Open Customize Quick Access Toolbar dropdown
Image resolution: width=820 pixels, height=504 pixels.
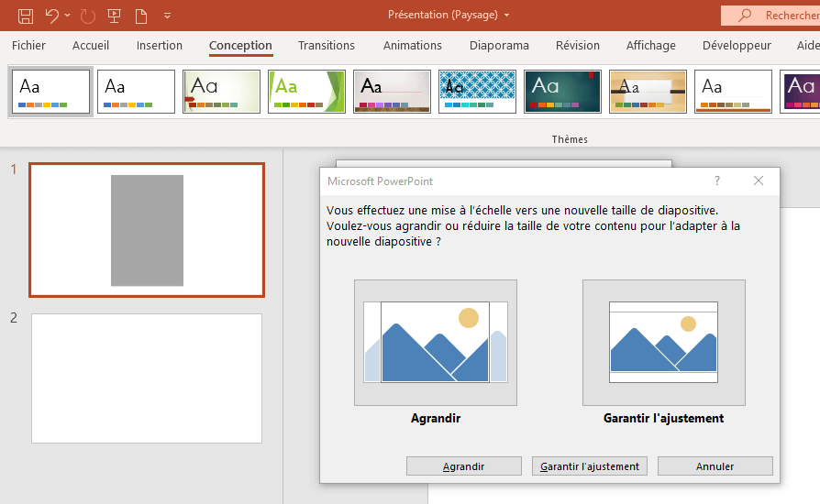[167, 16]
